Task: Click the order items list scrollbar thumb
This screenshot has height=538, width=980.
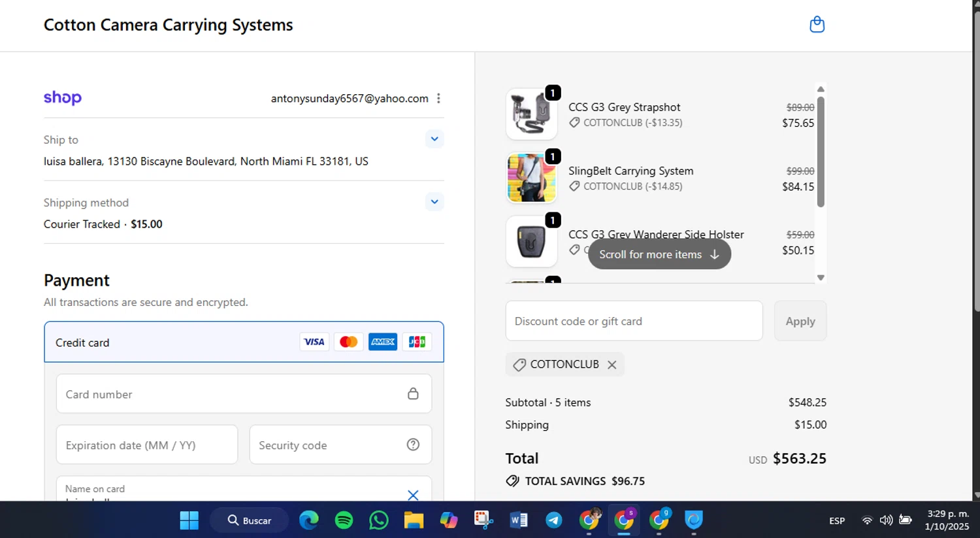Action: pos(821,152)
